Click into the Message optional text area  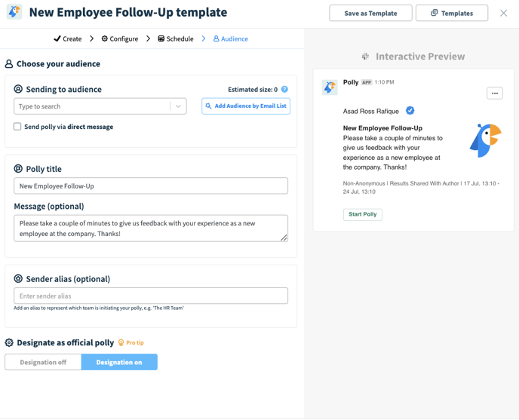click(151, 228)
